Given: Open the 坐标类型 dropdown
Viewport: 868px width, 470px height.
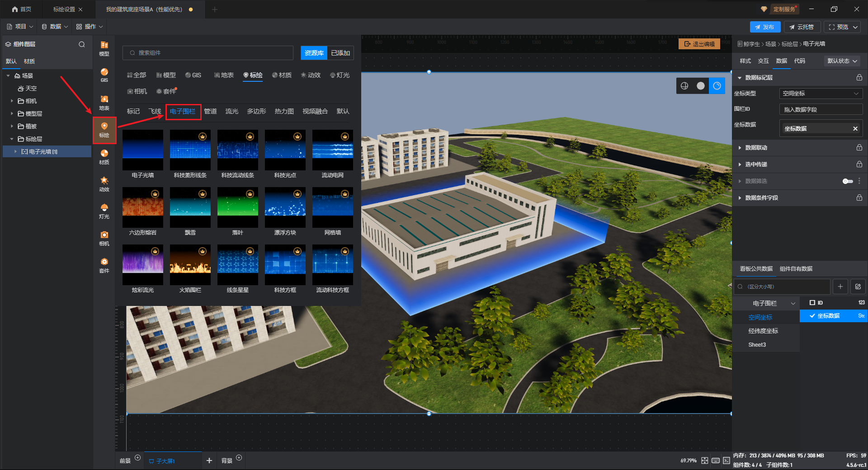Looking at the screenshot, I should (821, 94).
